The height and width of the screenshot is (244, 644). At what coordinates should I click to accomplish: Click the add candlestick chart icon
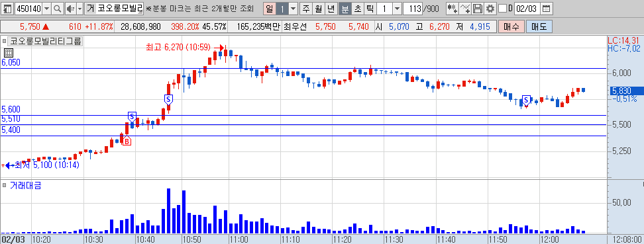pos(453,8)
